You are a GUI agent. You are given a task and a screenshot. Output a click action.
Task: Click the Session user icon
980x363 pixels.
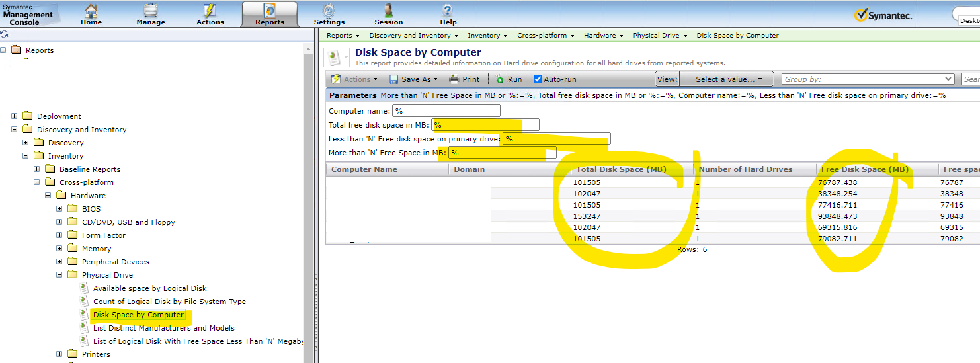(x=388, y=11)
